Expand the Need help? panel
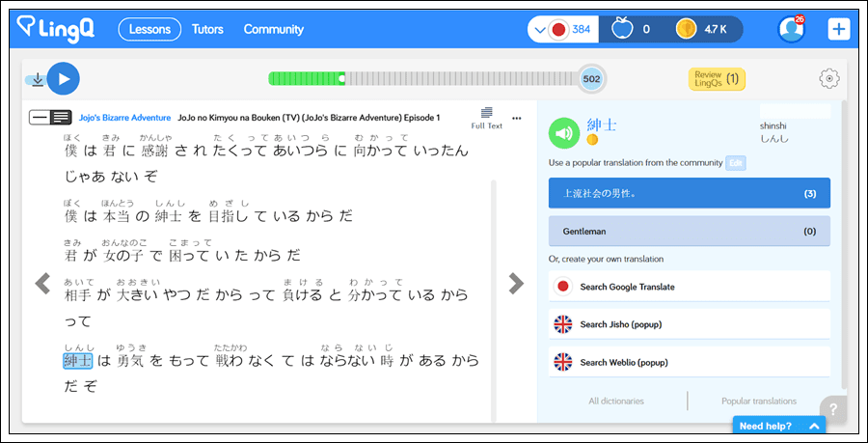Image resolution: width=868 pixels, height=443 pixels. pos(781,426)
